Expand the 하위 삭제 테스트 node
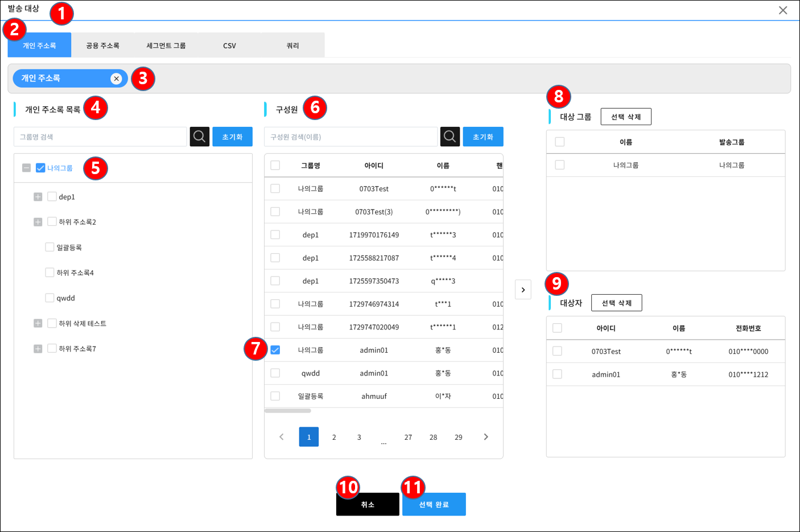800x532 pixels. 38,323
